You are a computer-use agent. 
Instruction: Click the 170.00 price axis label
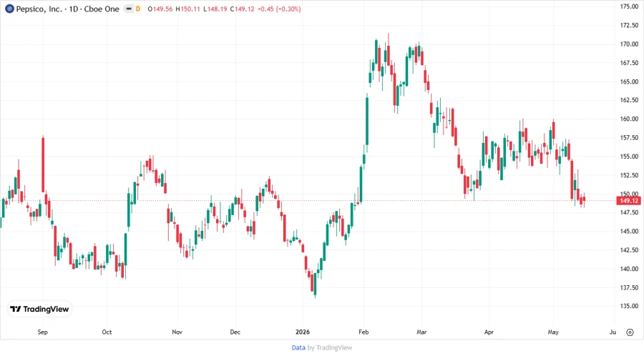629,44
